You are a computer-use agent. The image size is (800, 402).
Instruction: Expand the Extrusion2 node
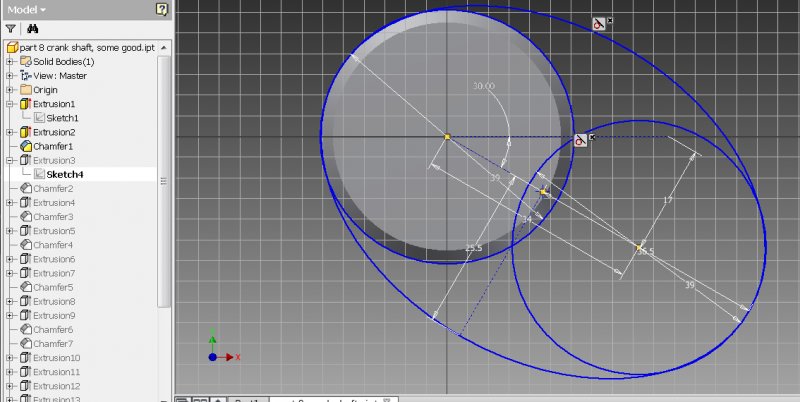(x=10, y=132)
